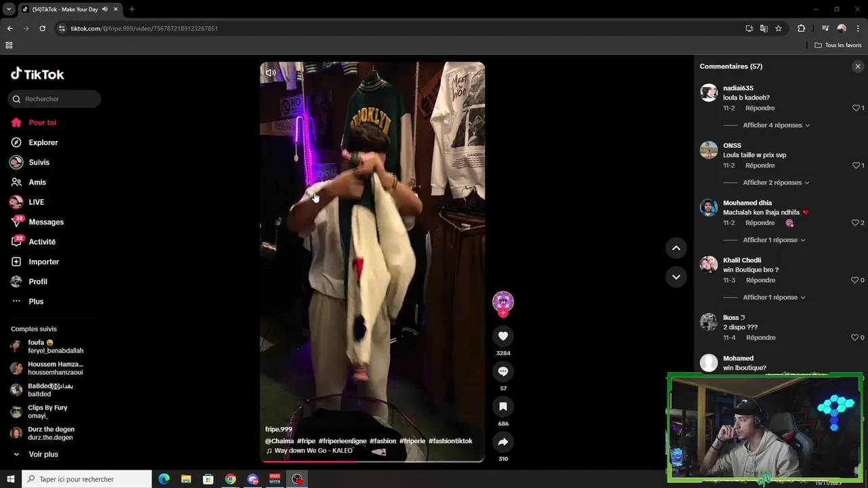
Task: Mute the video with the speaker icon
Action: coord(271,73)
